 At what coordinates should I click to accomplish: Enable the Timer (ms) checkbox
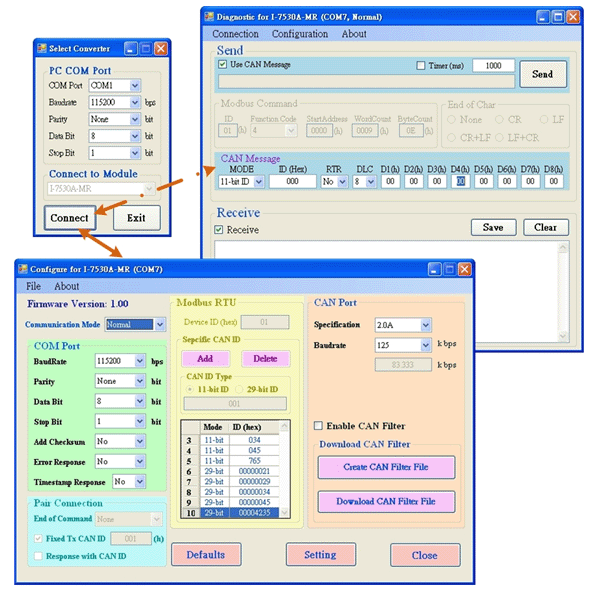pyautogui.click(x=421, y=66)
